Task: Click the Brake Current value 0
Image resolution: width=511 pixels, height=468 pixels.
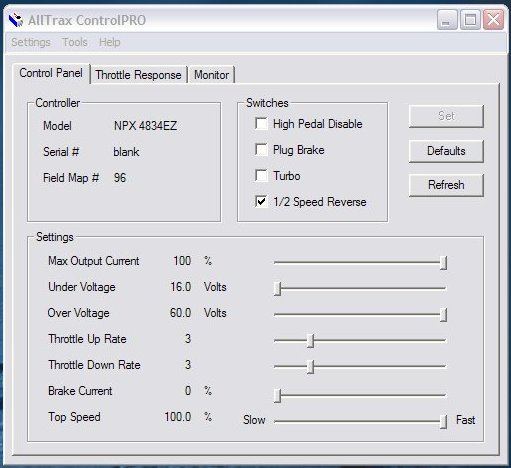Action: pos(188,391)
